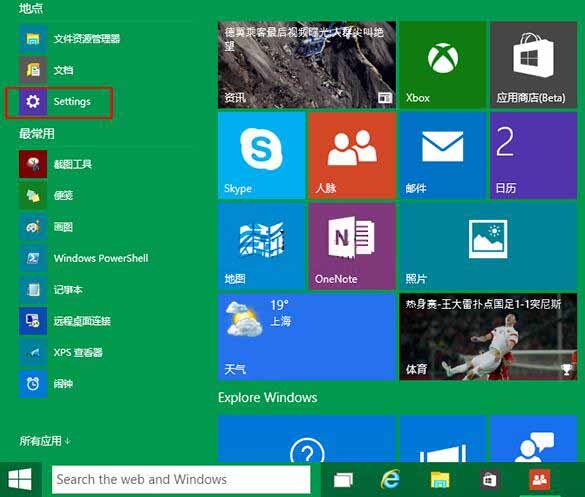Open File Explorer from the taskbar
Image resolution: width=585 pixels, height=497 pixels.
coord(440,479)
